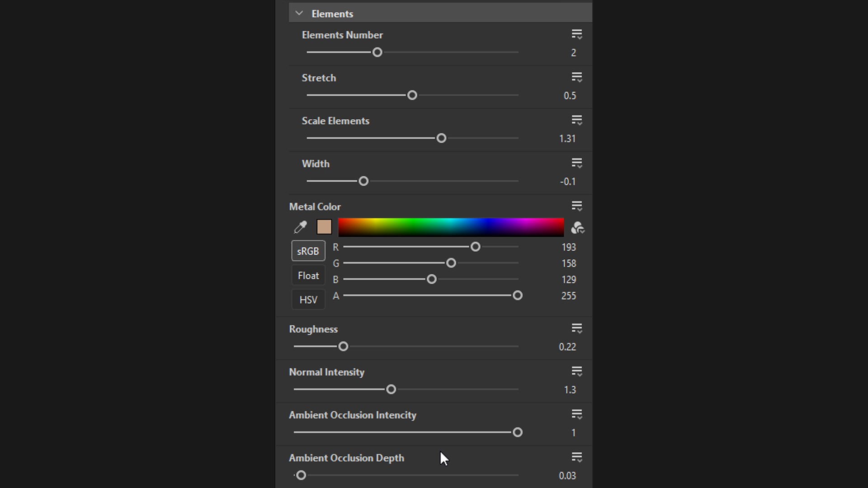Viewport: 868px width, 488px height.
Task: Switch color mode to Float
Action: pos(308,275)
